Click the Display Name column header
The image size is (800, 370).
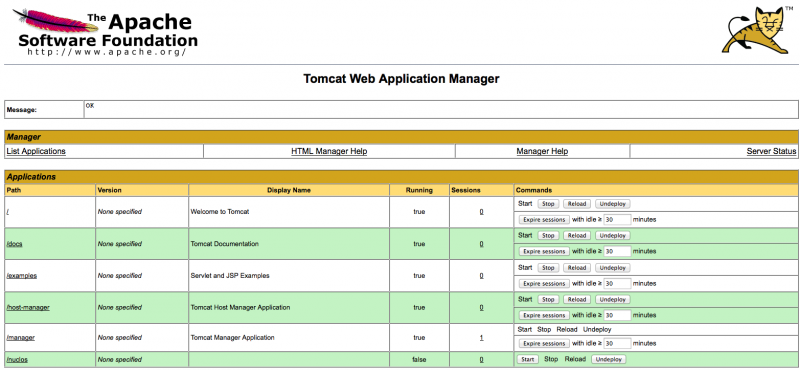[x=289, y=190]
